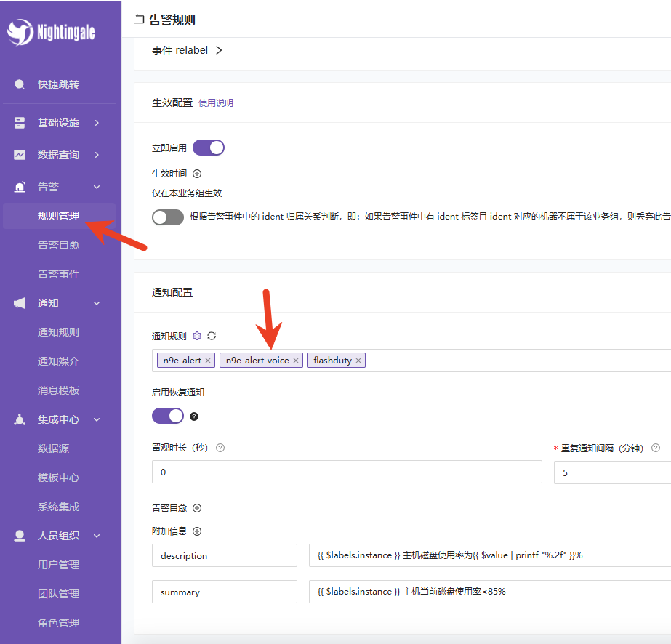Viewport: 671px width, 644px height.
Task: Click the gear icon beside 通知规则
Action: [196, 336]
